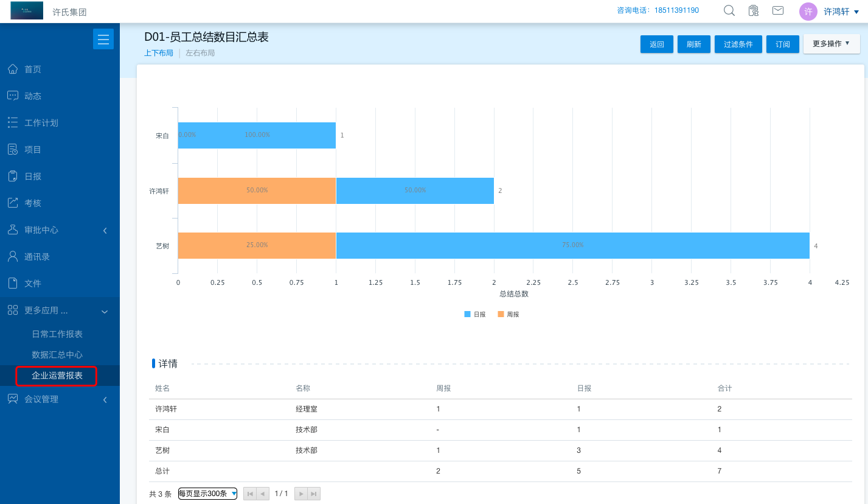Click 宋白 name cell in table

coord(162,430)
